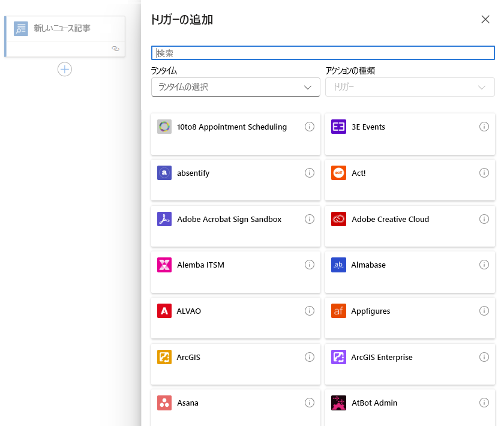This screenshot has width=504, height=426.
Task: Show info for Adobe Creative Cloud
Action: click(484, 219)
